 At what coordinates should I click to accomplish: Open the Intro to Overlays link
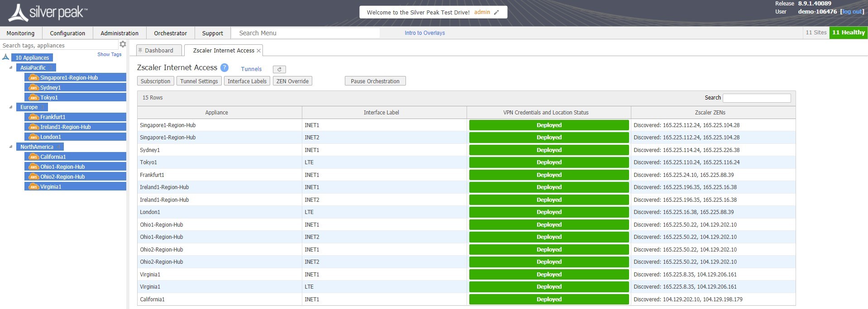pos(424,33)
